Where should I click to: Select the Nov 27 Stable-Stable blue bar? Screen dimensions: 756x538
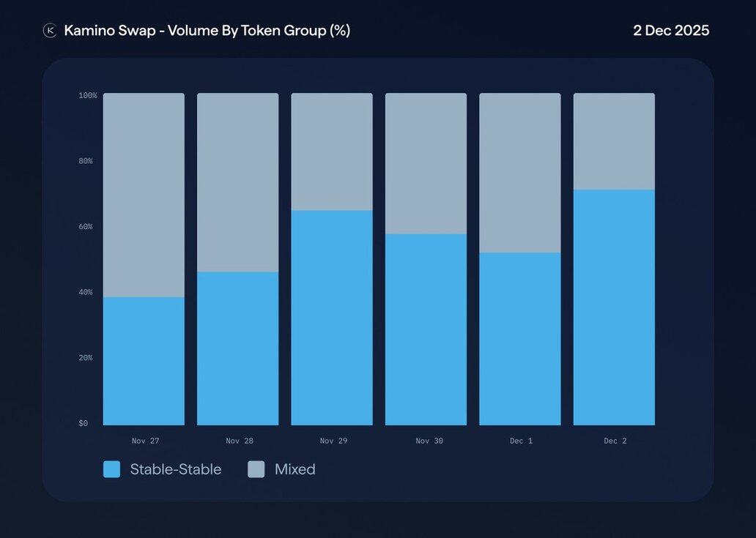point(144,361)
